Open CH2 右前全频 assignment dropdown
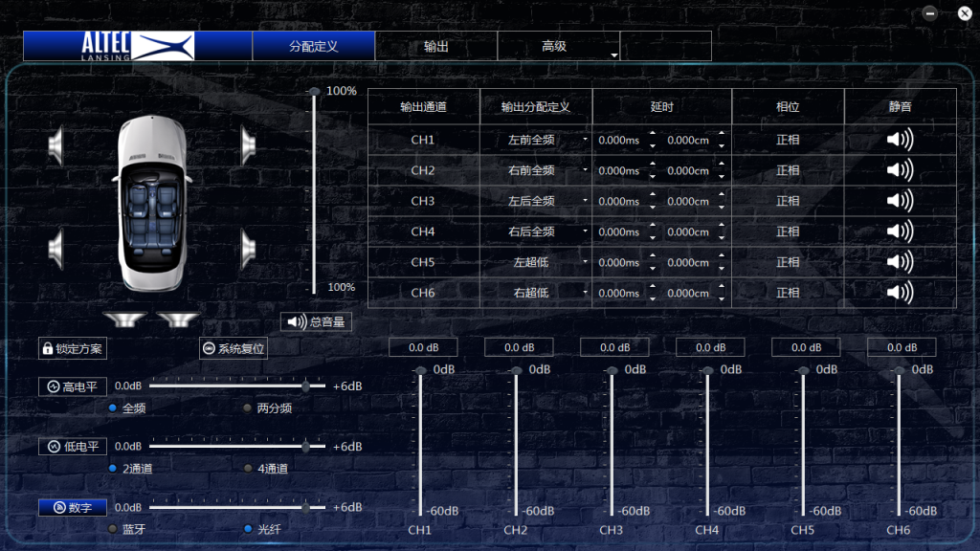 585,170
